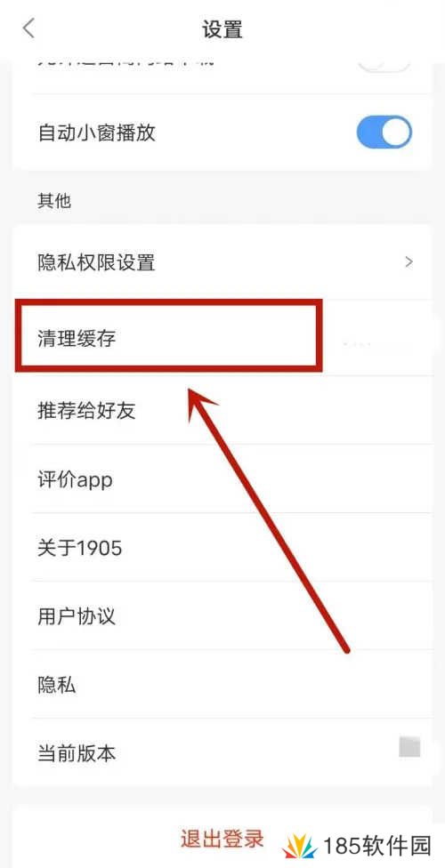Toggle the partially hidden switch above 自动小窗播放
The width and height of the screenshot is (445, 868).
click(x=384, y=65)
